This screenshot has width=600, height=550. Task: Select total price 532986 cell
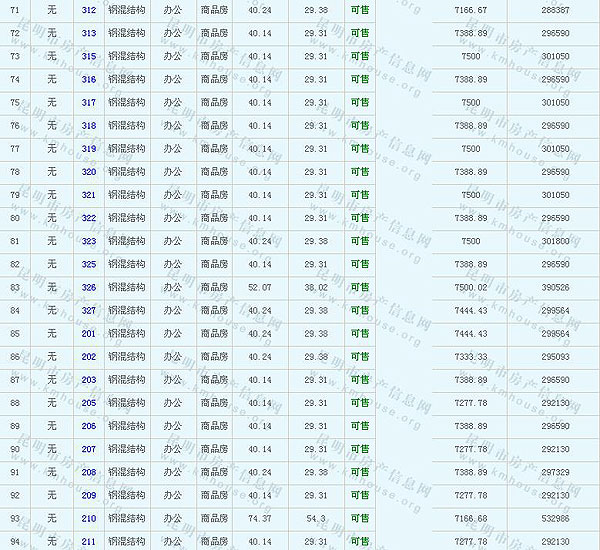tap(555, 518)
